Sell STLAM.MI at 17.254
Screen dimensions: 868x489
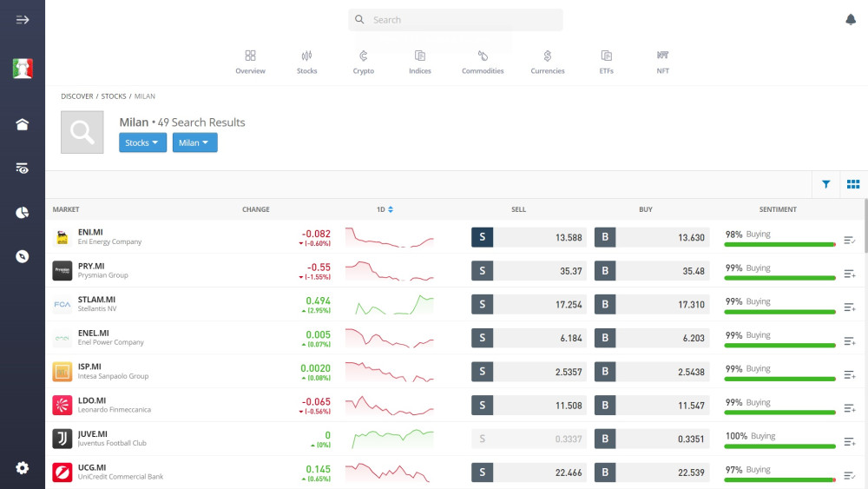[529, 304]
